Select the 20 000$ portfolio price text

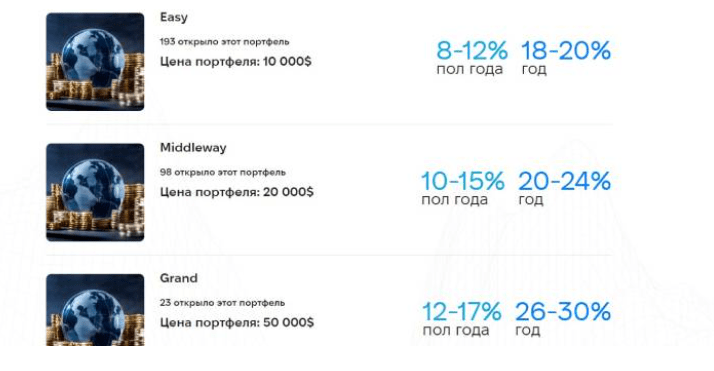point(237,192)
